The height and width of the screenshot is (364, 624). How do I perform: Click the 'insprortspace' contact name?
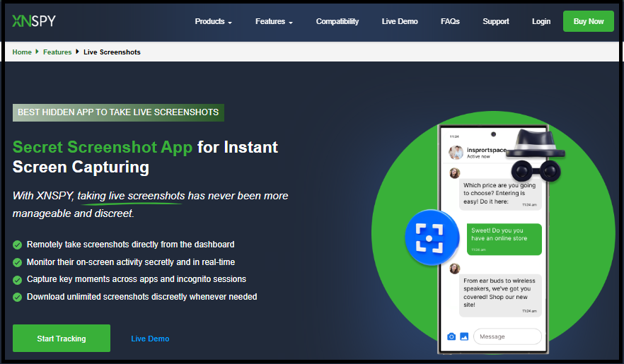click(487, 150)
